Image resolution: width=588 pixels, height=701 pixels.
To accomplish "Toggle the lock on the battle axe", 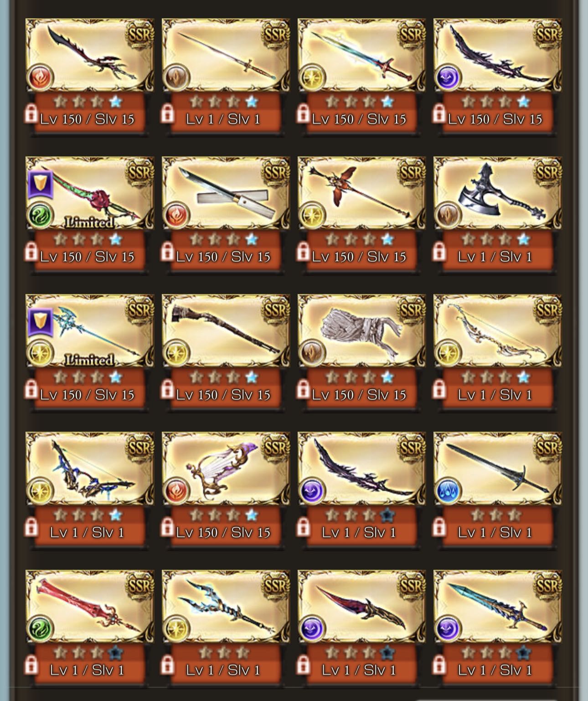I will click(439, 251).
